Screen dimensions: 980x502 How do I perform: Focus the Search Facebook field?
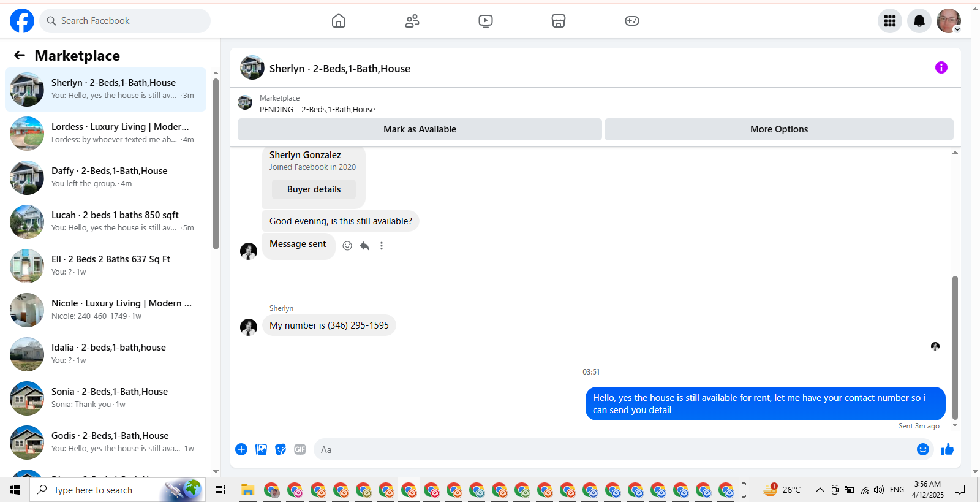125,21
